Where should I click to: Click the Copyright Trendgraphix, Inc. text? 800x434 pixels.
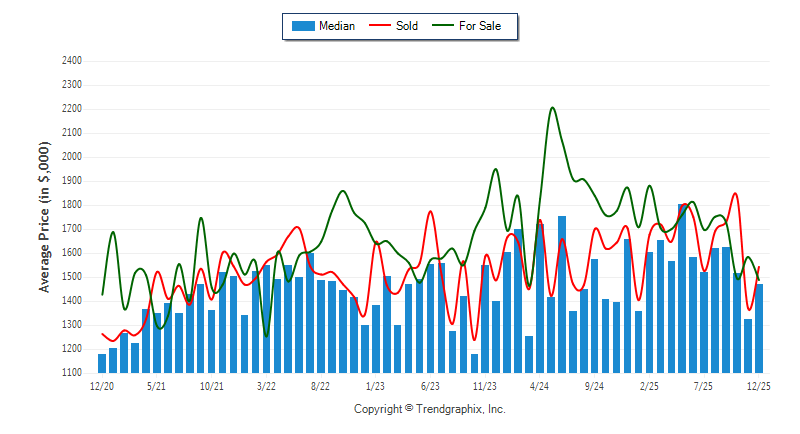point(430,409)
